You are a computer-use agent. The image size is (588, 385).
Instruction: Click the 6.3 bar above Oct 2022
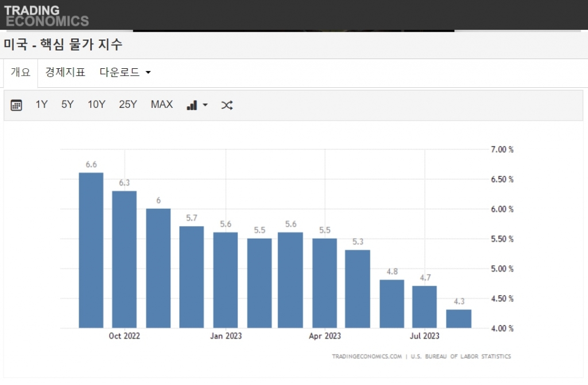coord(124,259)
